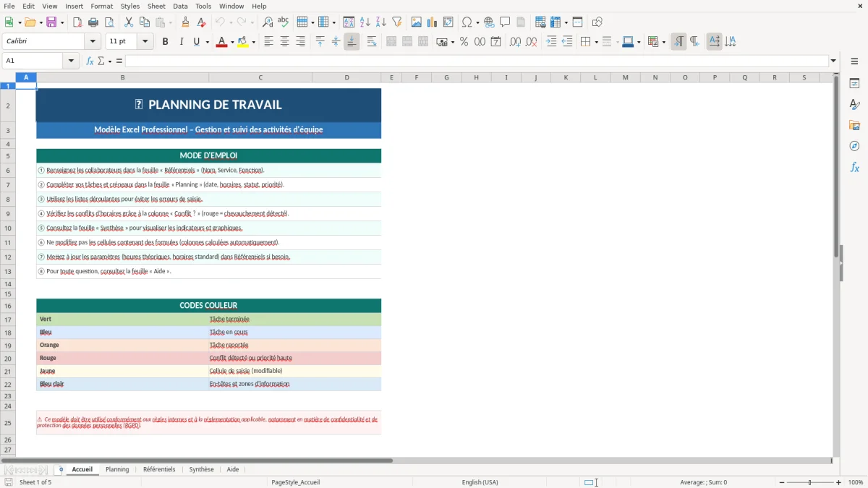The height and width of the screenshot is (488, 868).
Task: Open the Save dropdown arrow
Action: [x=61, y=22]
